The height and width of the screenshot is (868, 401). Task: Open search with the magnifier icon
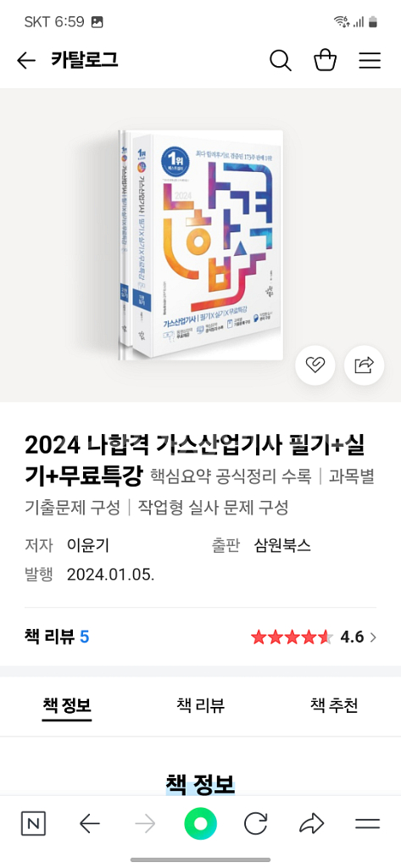281,60
